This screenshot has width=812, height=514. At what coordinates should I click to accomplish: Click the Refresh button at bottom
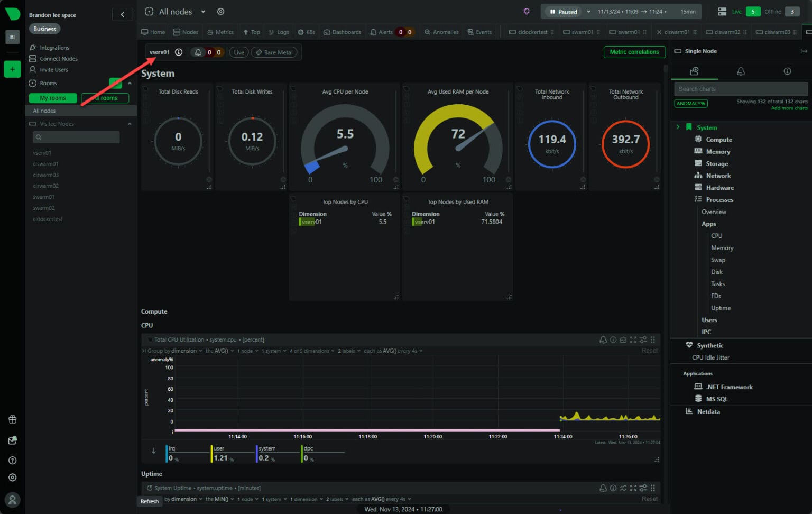coord(150,501)
